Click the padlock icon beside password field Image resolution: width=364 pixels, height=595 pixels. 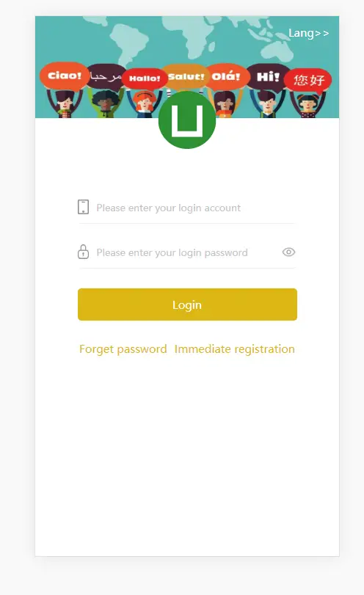pyautogui.click(x=83, y=252)
